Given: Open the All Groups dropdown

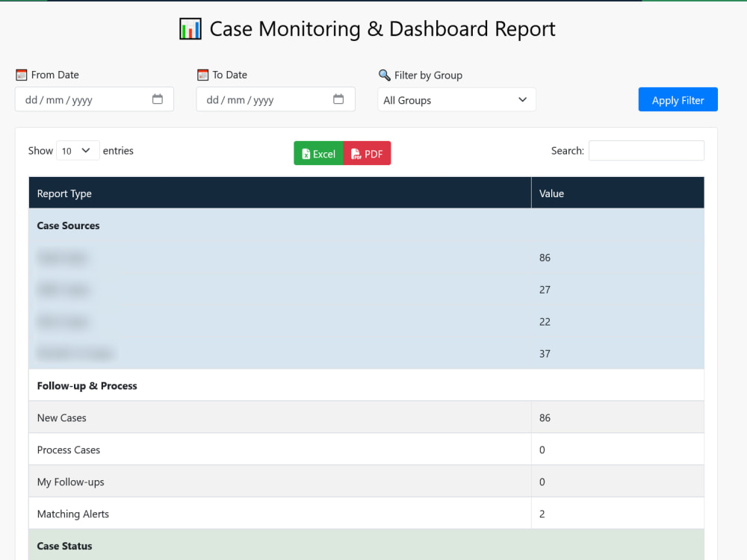Looking at the screenshot, I should (x=457, y=99).
